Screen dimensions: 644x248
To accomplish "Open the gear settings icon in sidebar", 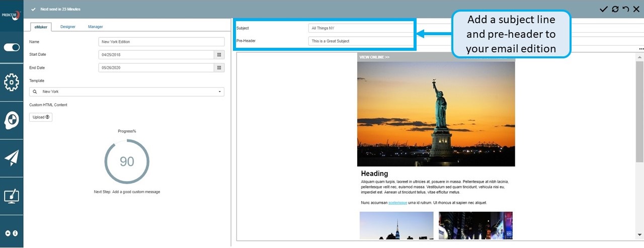I will coord(12,82).
